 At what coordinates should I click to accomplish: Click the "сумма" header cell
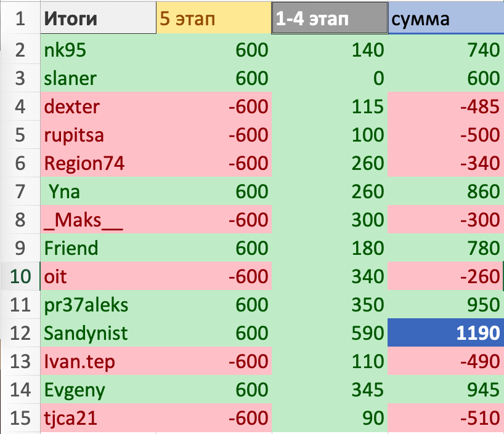(445, 19)
